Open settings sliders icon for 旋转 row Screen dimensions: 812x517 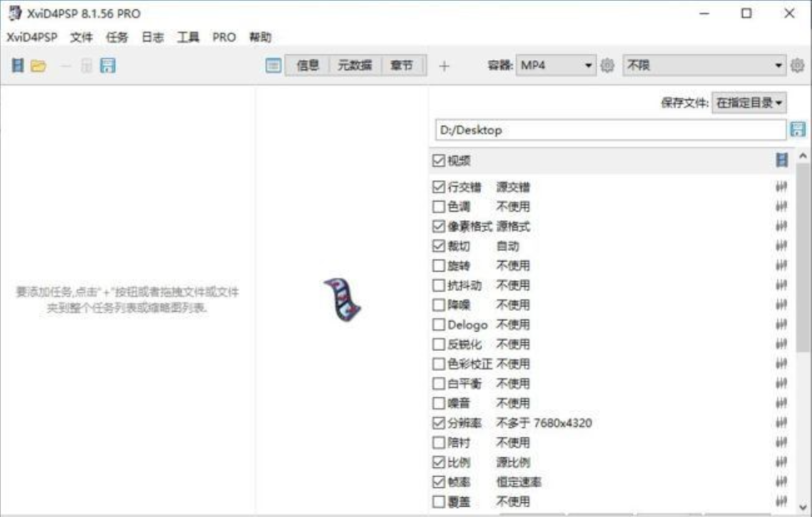[x=781, y=265]
